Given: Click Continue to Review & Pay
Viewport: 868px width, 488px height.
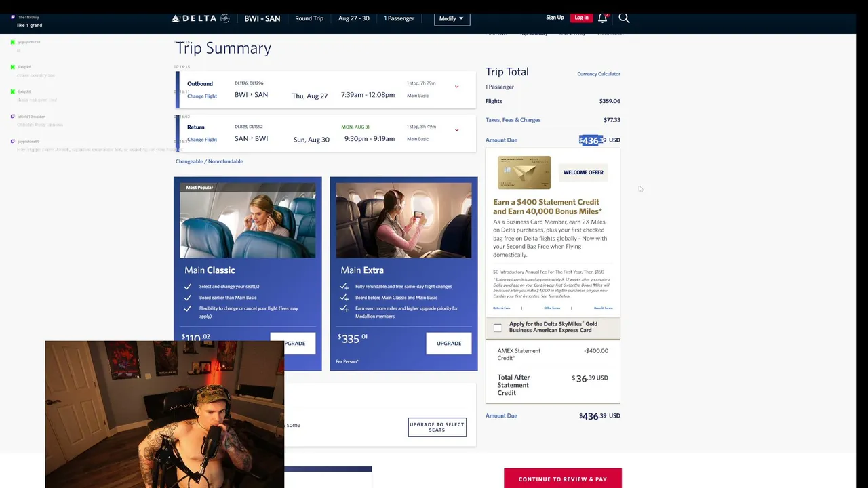Looking at the screenshot, I should tap(563, 479).
